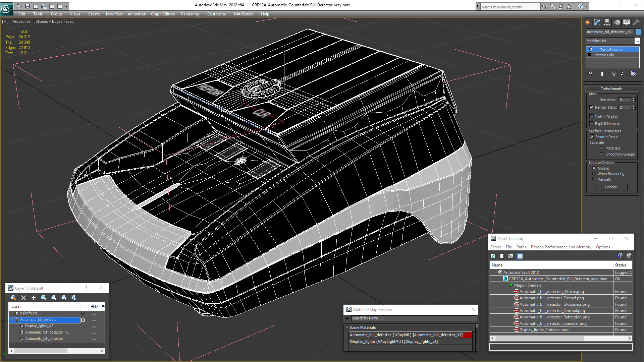This screenshot has width=644, height=362.
Task: Open Bitmap Performance and Memory menu
Action: click(561, 247)
